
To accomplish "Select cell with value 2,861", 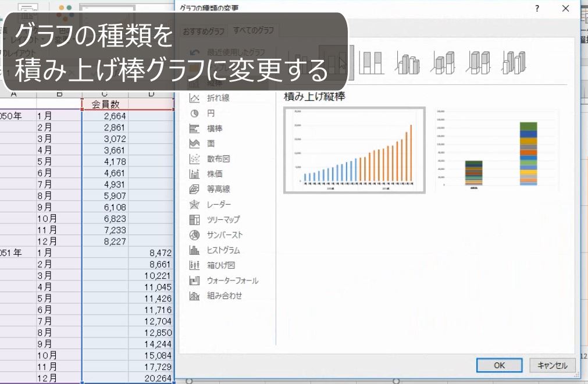I will [105, 127].
